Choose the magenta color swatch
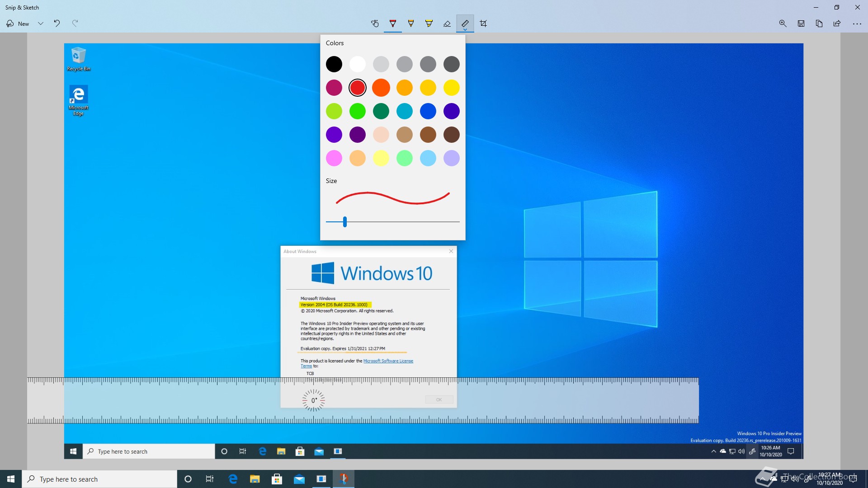 click(334, 88)
